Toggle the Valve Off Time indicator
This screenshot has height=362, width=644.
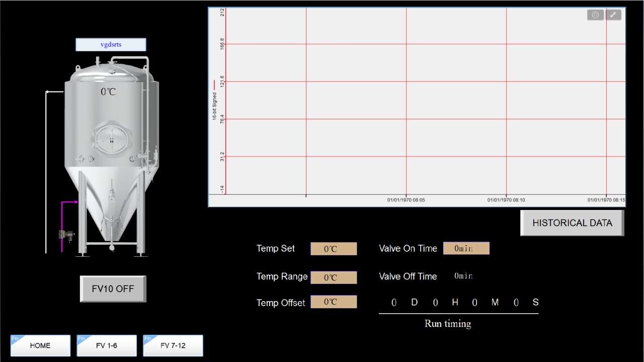click(x=463, y=276)
